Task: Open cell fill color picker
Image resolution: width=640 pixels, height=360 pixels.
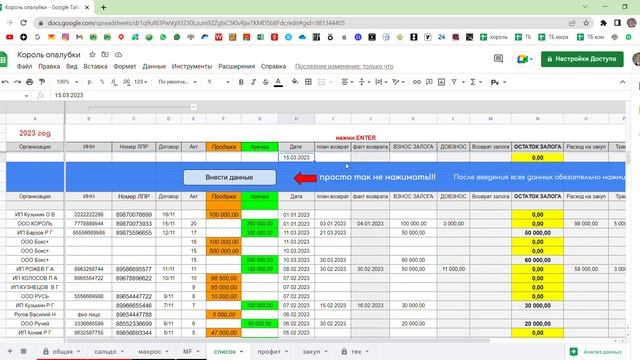Action: click(295, 82)
